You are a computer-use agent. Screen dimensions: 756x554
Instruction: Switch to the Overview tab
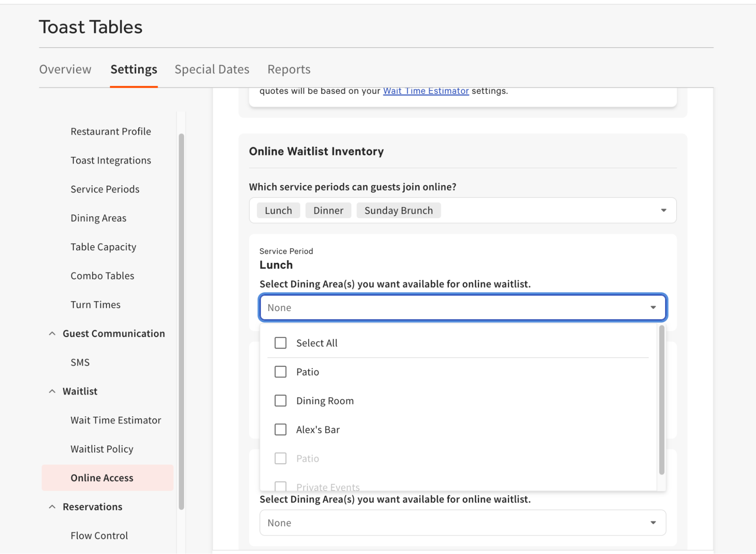[x=65, y=70]
